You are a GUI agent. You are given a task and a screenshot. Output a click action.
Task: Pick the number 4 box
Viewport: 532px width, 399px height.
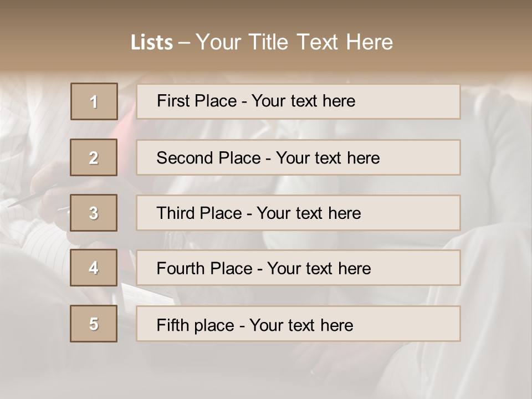pyautogui.click(x=94, y=268)
